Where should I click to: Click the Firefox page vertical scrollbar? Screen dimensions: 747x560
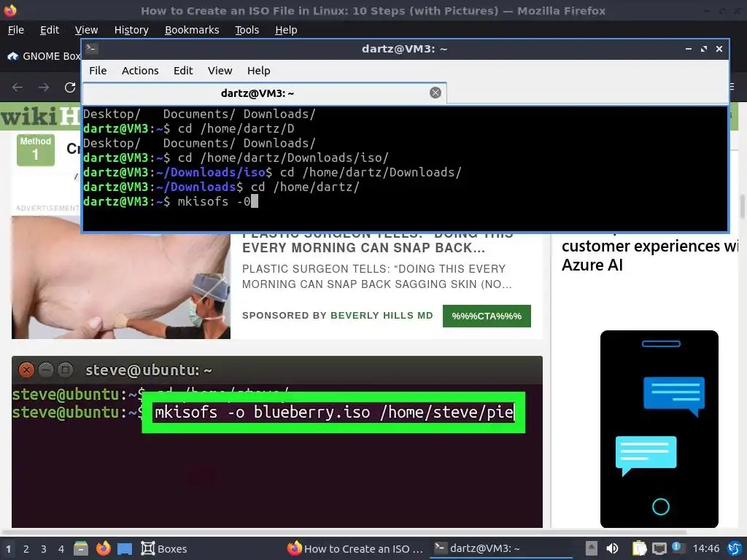742,206
